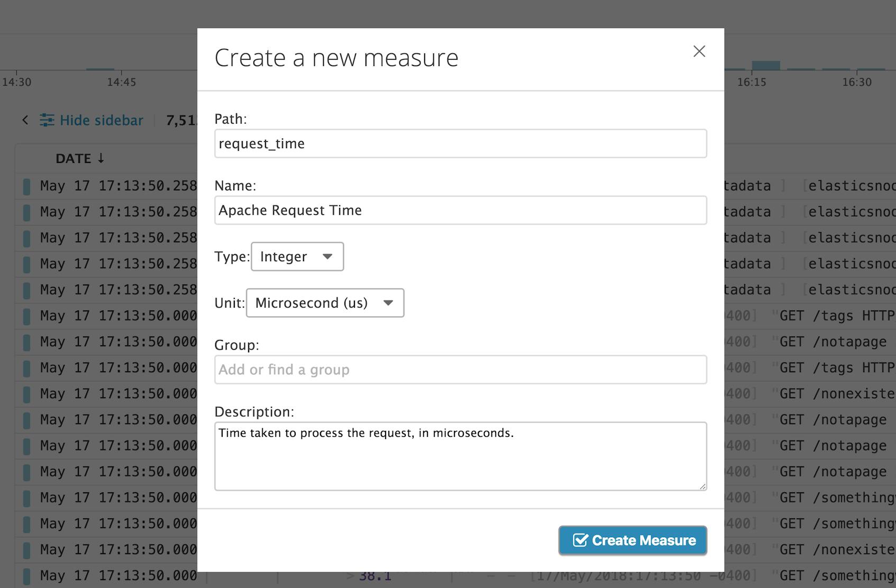Click the 16:30 timestamp label on the timeline
Viewport: 896px width, 588px height.
(858, 82)
